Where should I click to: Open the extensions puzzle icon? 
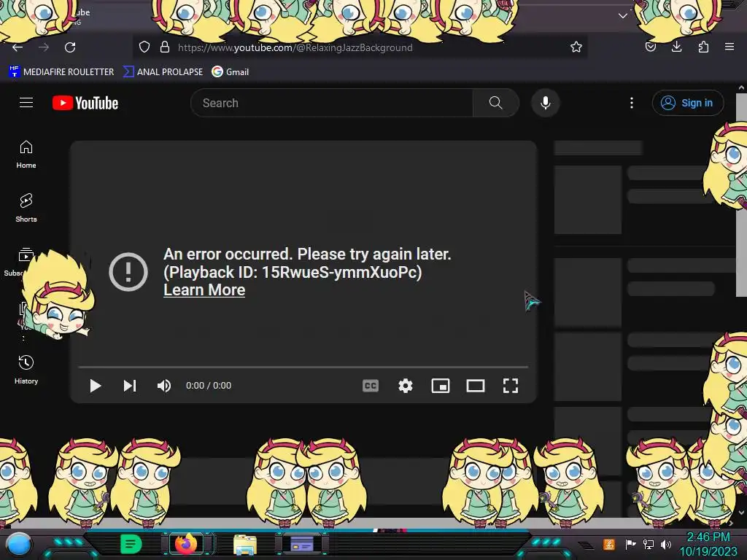(703, 47)
